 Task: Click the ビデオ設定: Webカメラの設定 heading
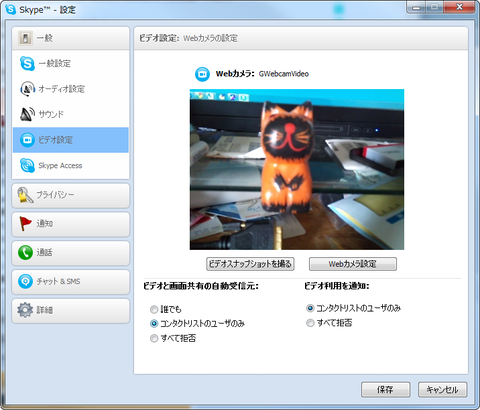[188, 38]
